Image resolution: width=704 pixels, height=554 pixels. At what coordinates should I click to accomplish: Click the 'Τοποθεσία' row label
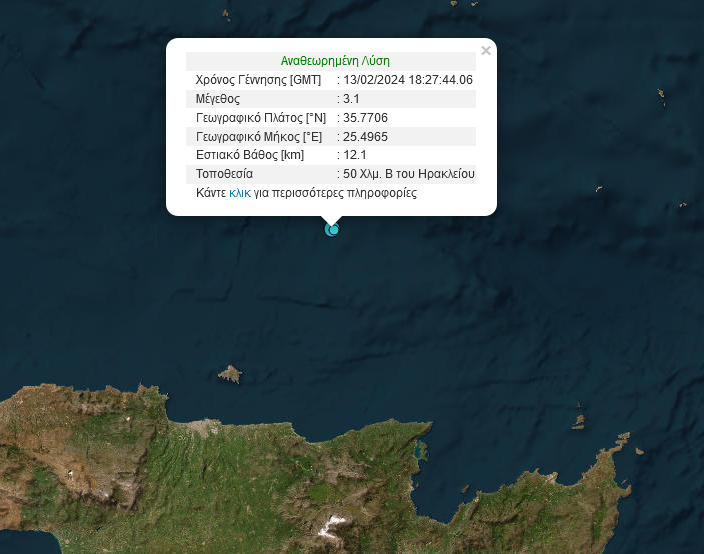pos(225,174)
